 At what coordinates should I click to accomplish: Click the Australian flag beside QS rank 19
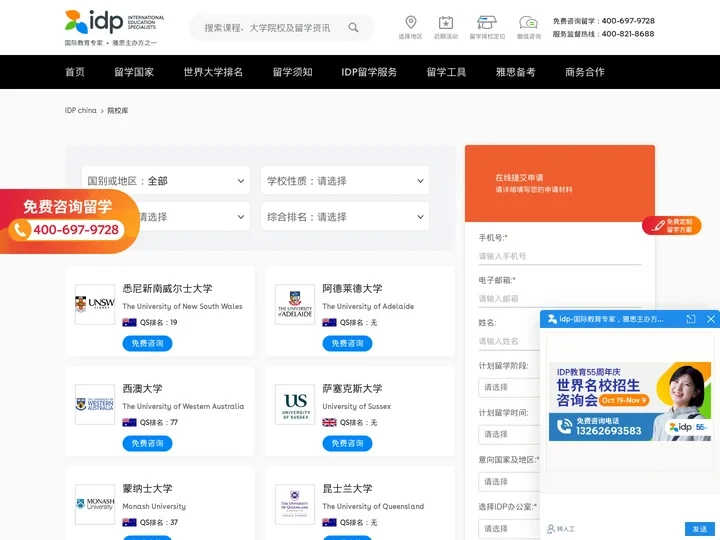pyautogui.click(x=129, y=322)
